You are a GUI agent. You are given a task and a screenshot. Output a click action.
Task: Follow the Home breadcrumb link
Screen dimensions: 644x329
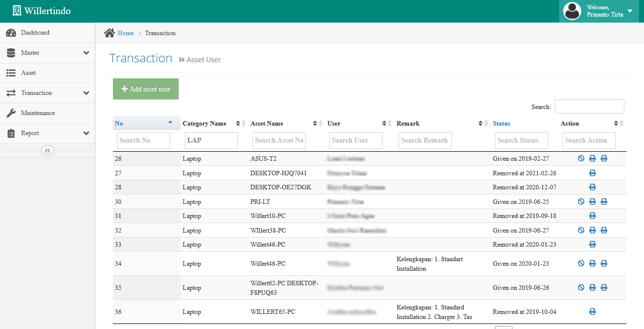pos(125,33)
